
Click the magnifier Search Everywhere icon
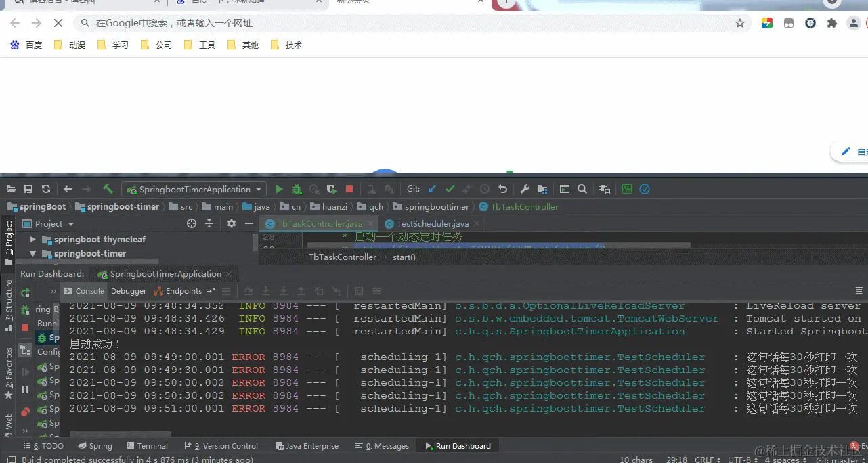click(582, 190)
